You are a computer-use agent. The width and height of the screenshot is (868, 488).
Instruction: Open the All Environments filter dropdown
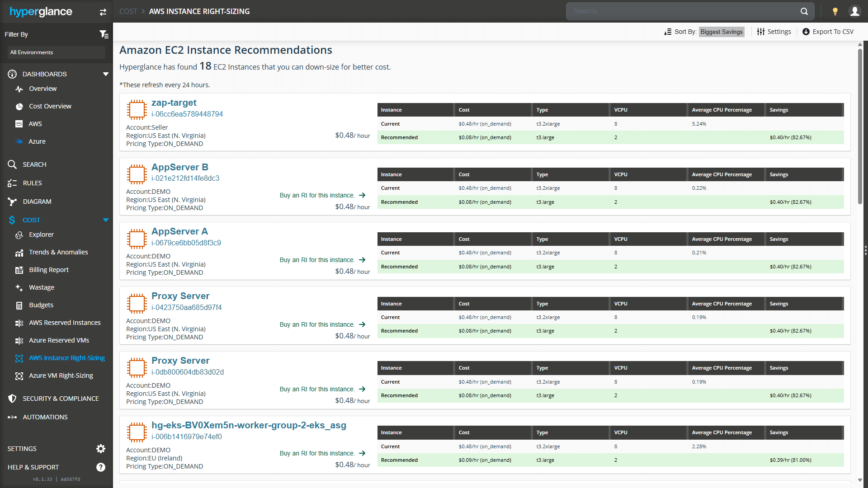[56, 52]
